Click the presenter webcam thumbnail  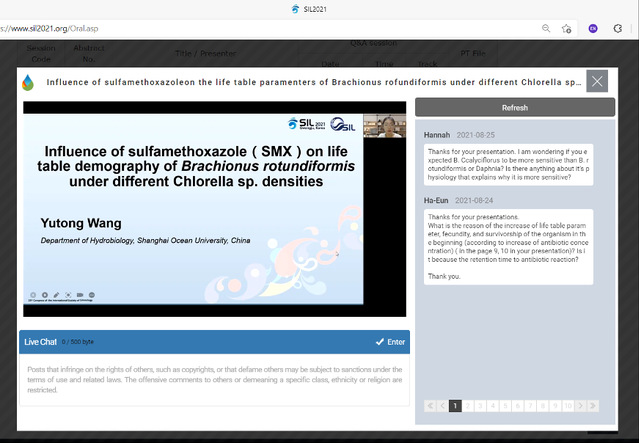coord(382,126)
